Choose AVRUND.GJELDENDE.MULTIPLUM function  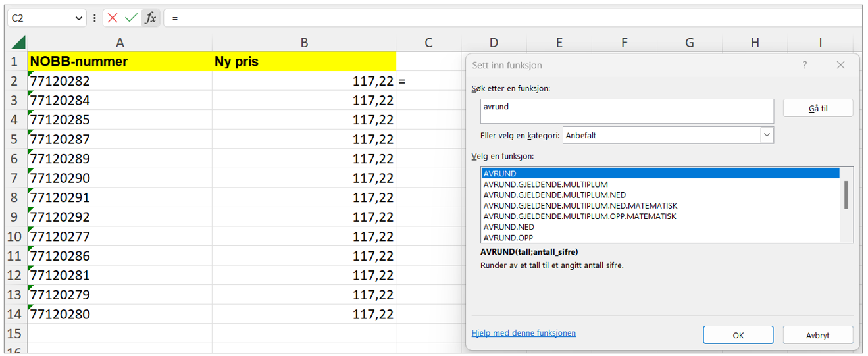coord(545,184)
